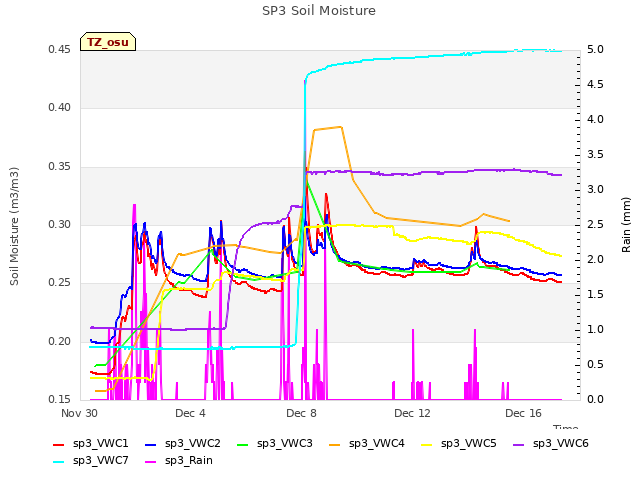640x480 pixels.
Task: Click the 1.5 rain axis tick label
Action: [x=595, y=295]
